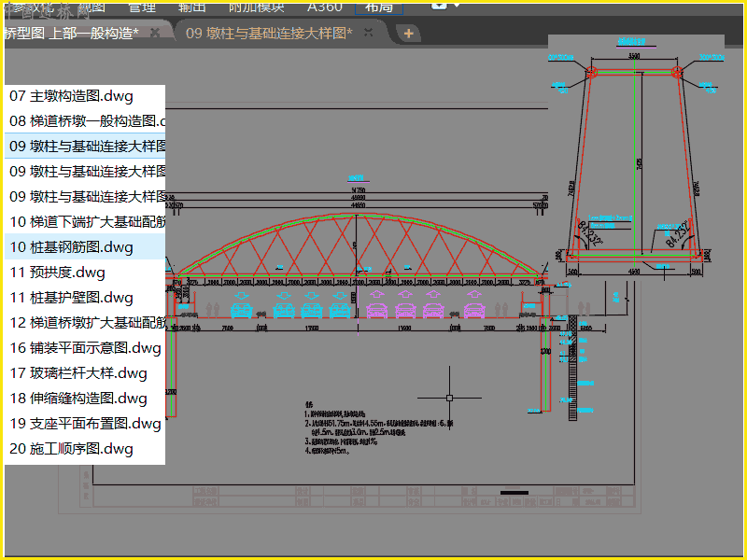Select the 附加模块 ribbon tab
The width and height of the screenshot is (747, 560).
click(256, 7)
